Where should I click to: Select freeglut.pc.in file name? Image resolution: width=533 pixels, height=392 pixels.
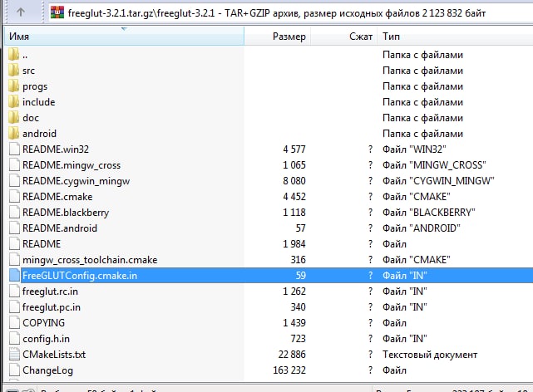[52, 307]
